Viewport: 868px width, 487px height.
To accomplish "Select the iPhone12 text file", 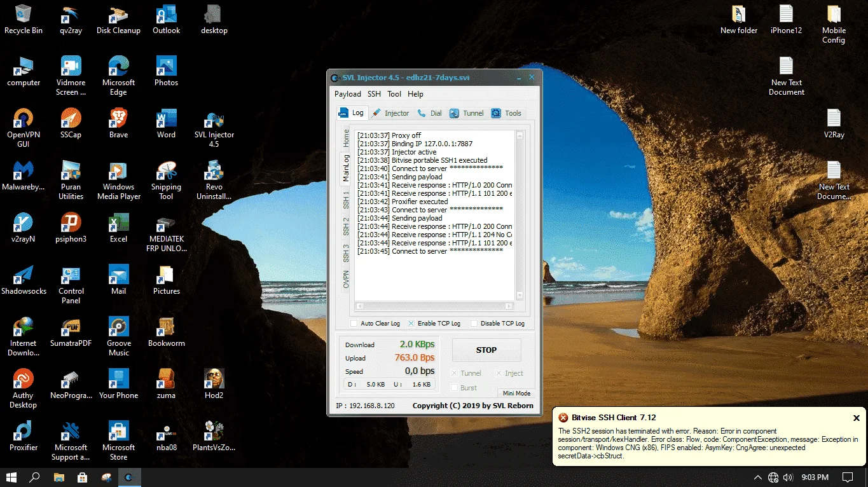I will [787, 20].
